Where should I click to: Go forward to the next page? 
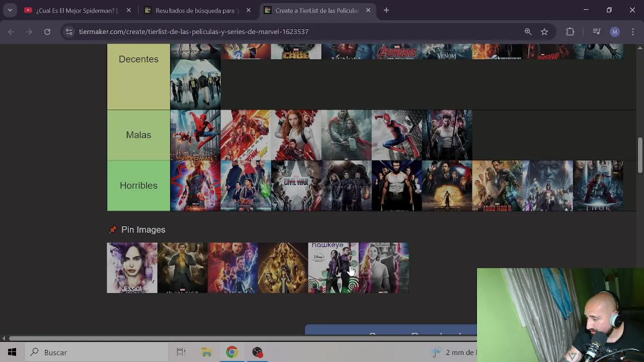tap(29, 32)
